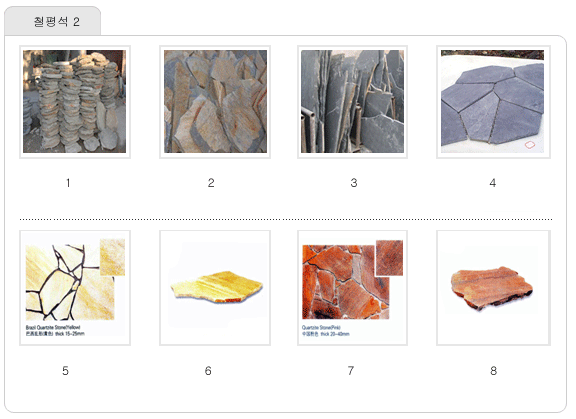The width and height of the screenshot is (576, 419).
Task: Click the number 3 label
Action: click(354, 183)
